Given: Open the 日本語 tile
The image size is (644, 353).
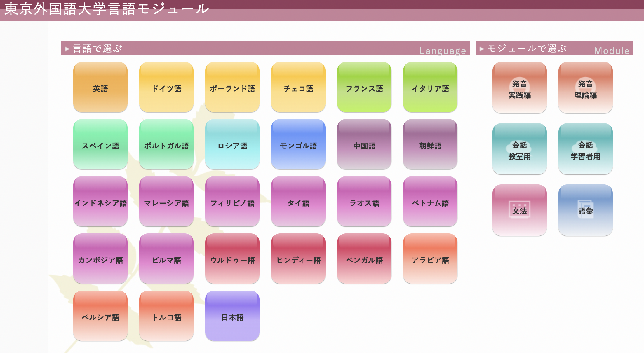Looking at the screenshot, I should coord(232,316).
